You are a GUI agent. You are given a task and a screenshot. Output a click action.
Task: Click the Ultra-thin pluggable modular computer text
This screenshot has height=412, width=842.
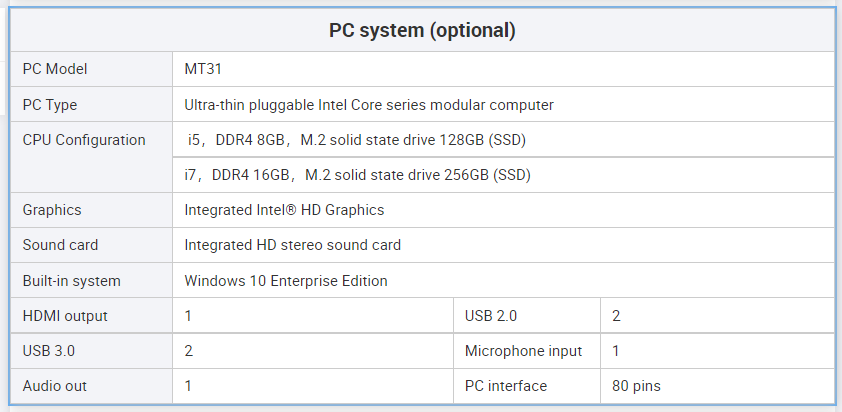tap(369, 105)
